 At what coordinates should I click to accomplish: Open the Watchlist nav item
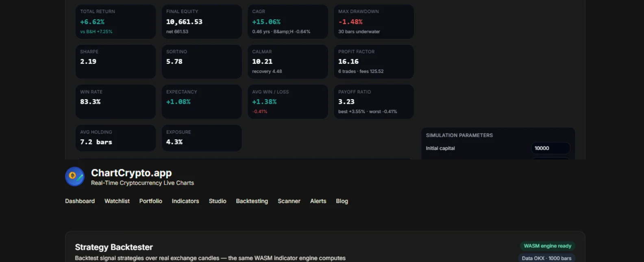point(117,201)
